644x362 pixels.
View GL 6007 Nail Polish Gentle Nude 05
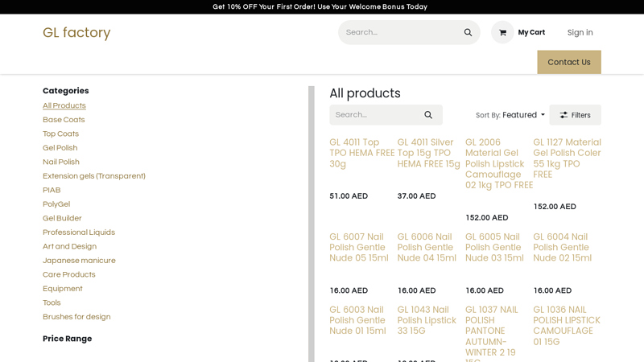(x=359, y=247)
